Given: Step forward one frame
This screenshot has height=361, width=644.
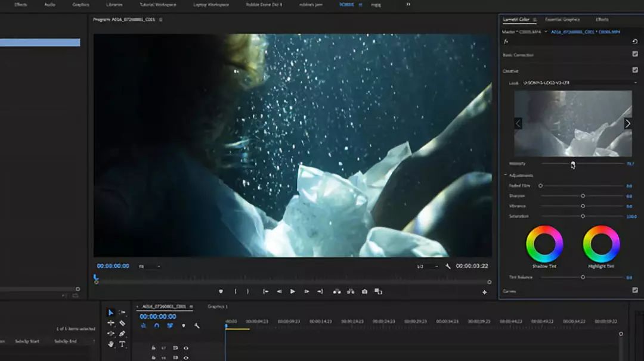Looking at the screenshot, I should [x=306, y=291].
